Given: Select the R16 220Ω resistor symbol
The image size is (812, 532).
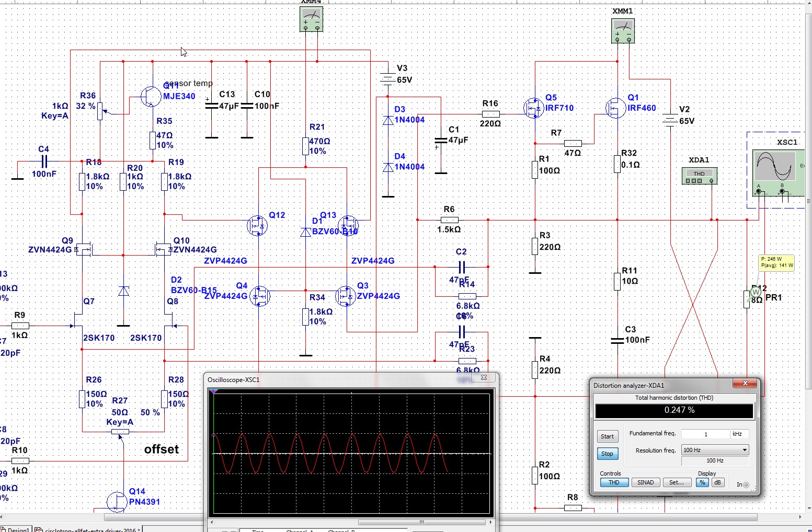Looking at the screenshot, I should click(490, 113).
